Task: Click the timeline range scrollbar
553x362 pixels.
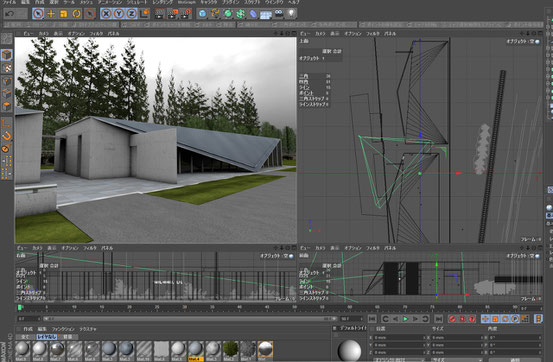Action: 190,319
